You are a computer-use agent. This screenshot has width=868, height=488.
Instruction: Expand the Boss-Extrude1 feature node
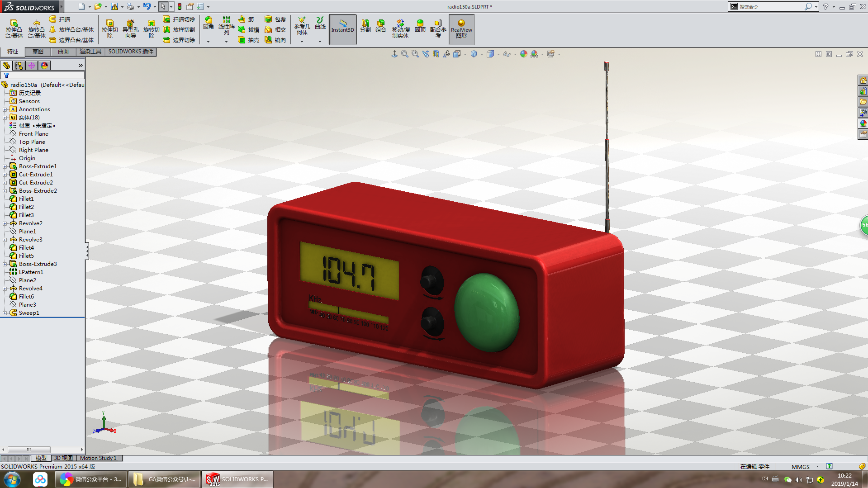(5, 166)
